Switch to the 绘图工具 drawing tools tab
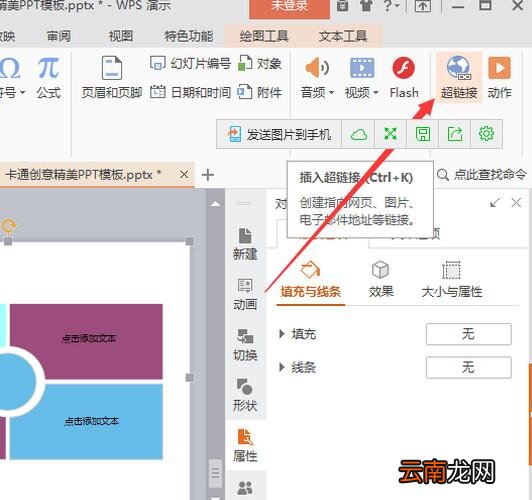Viewport: 532px width, 500px height. pyautogui.click(x=264, y=36)
